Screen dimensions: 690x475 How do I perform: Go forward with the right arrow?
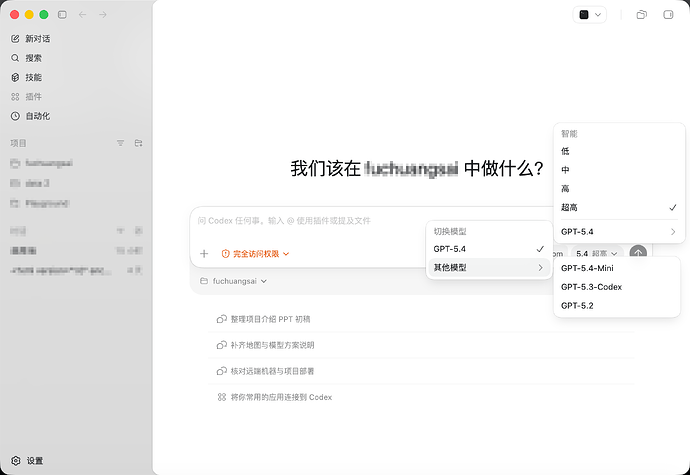click(103, 15)
